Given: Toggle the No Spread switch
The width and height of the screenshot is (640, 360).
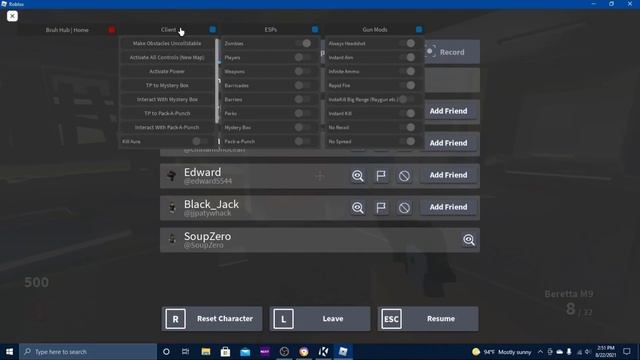Looking at the screenshot, I should click(x=407, y=141).
